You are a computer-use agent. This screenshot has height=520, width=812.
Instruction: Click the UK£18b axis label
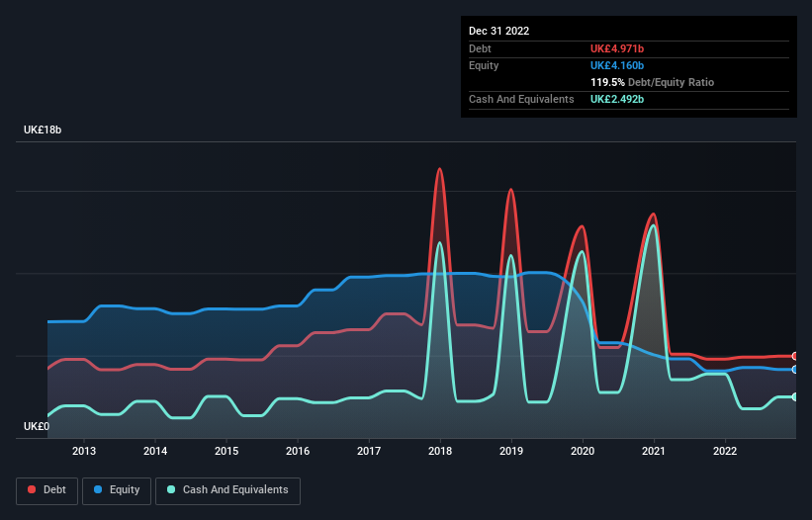[43, 130]
